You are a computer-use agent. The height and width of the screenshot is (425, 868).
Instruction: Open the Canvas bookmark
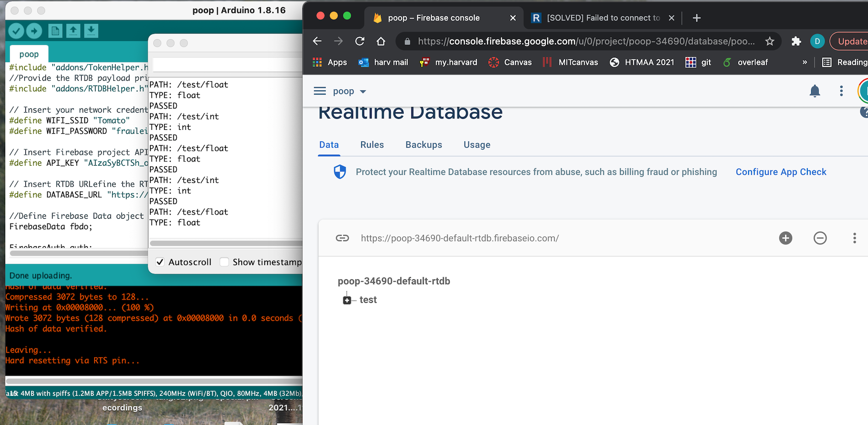click(510, 62)
